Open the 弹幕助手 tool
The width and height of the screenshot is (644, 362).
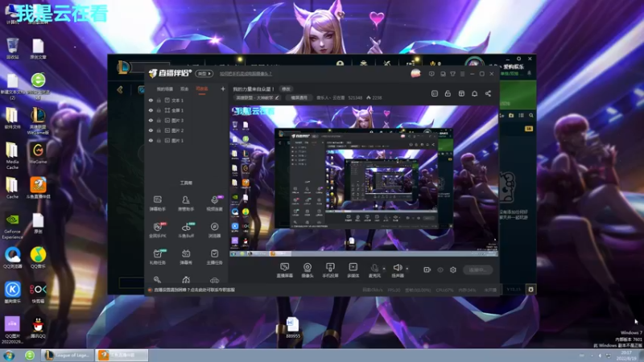point(157,204)
